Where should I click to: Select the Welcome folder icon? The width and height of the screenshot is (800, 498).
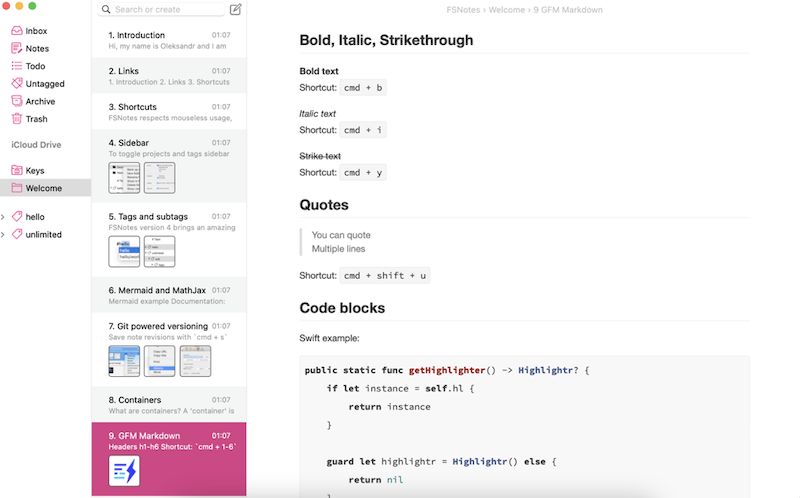pos(17,188)
